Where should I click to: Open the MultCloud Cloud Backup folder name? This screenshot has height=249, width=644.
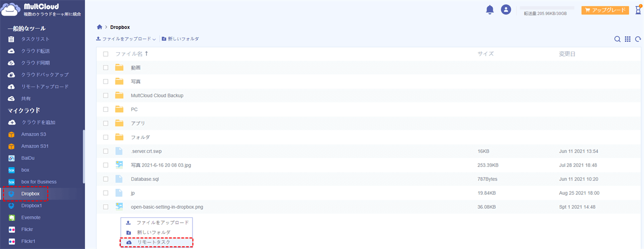tap(157, 95)
